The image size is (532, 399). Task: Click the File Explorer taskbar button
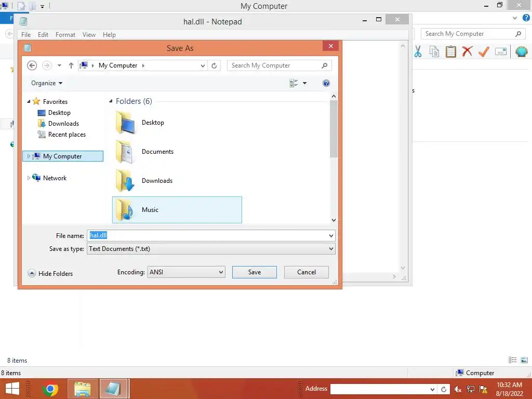83,389
